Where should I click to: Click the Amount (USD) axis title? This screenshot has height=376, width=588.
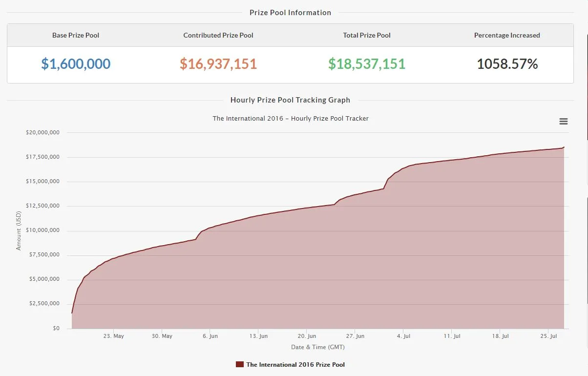click(19, 230)
